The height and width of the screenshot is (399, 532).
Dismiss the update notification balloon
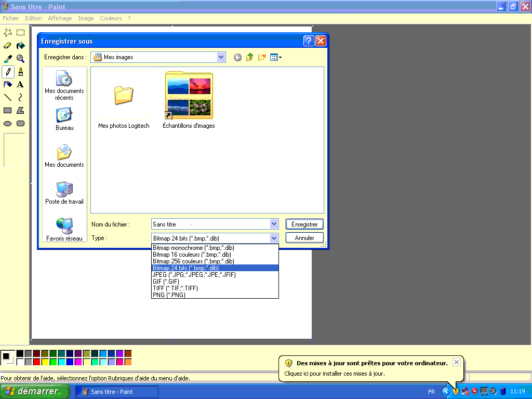tap(457, 362)
